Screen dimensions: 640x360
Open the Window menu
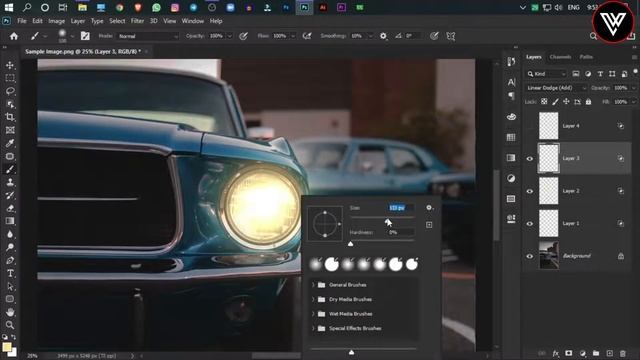pyautogui.click(x=193, y=21)
